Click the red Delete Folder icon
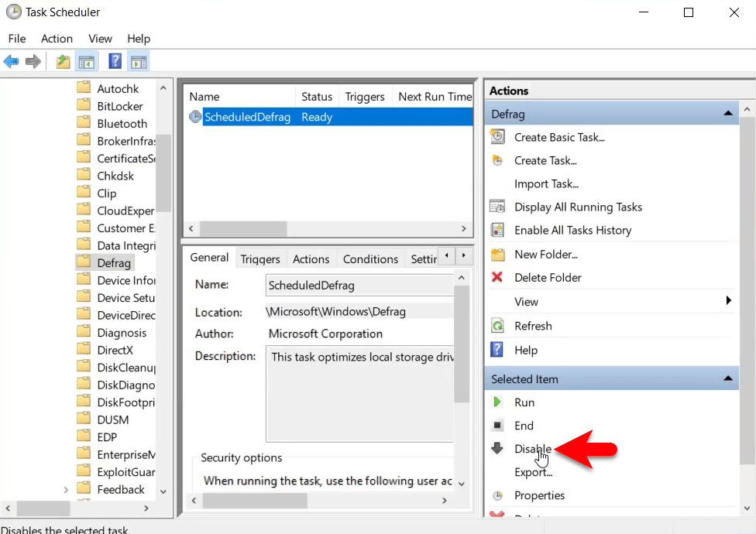This screenshot has width=756, height=534. (497, 277)
